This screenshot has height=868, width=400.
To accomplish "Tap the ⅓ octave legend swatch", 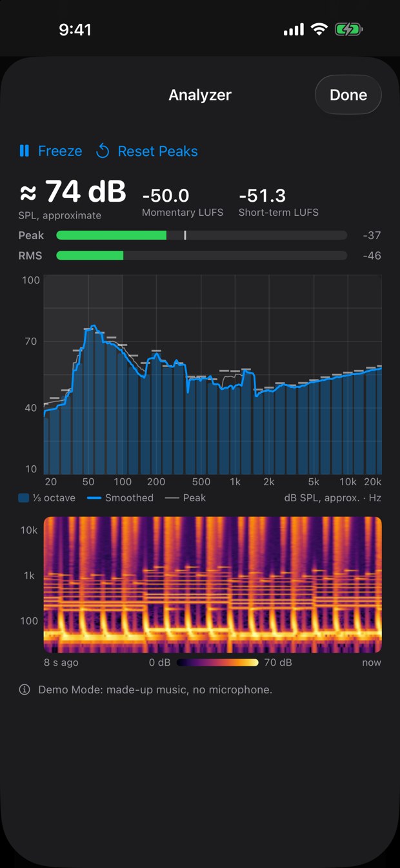I will pyautogui.click(x=24, y=497).
